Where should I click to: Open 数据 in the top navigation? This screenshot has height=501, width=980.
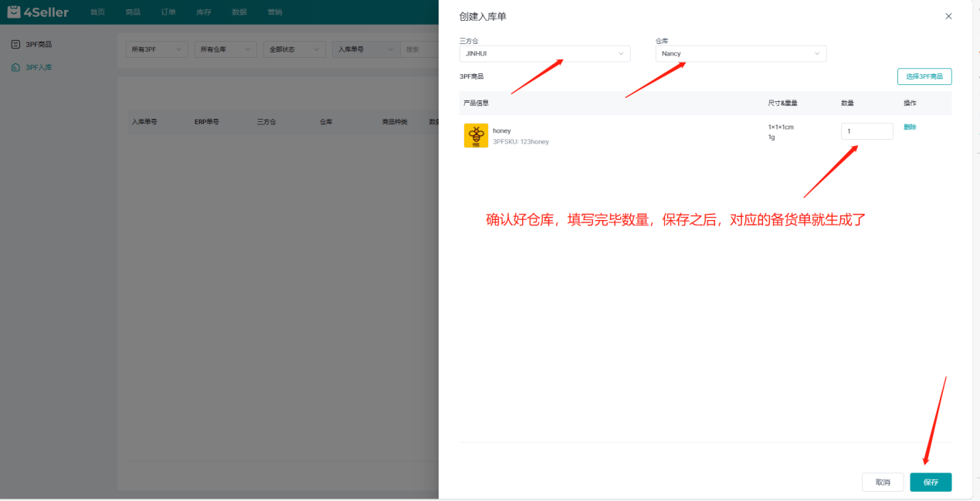(239, 12)
